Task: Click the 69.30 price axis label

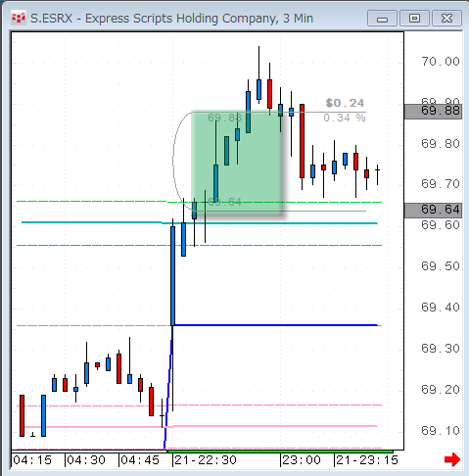Action: [441, 349]
